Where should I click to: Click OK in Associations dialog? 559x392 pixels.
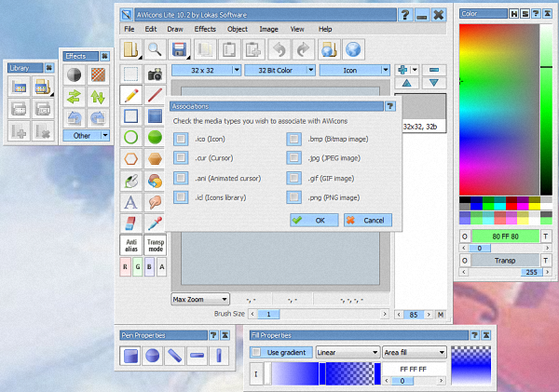click(314, 221)
